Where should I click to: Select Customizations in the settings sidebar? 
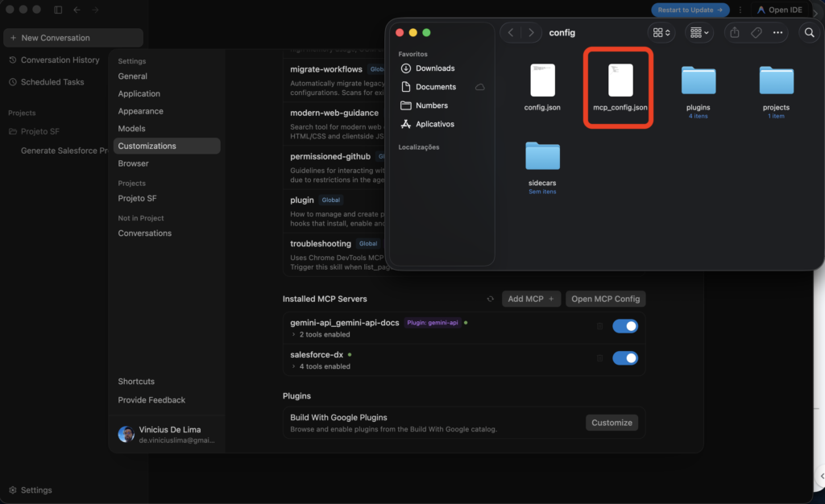pyautogui.click(x=167, y=146)
